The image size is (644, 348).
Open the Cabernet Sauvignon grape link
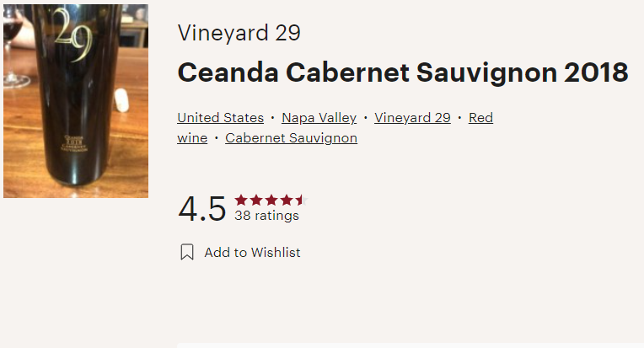click(x=291, y=138)
